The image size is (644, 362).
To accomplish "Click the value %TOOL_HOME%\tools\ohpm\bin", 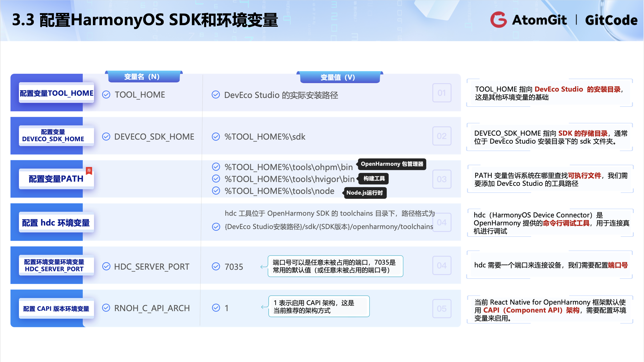I will point(288,167).
